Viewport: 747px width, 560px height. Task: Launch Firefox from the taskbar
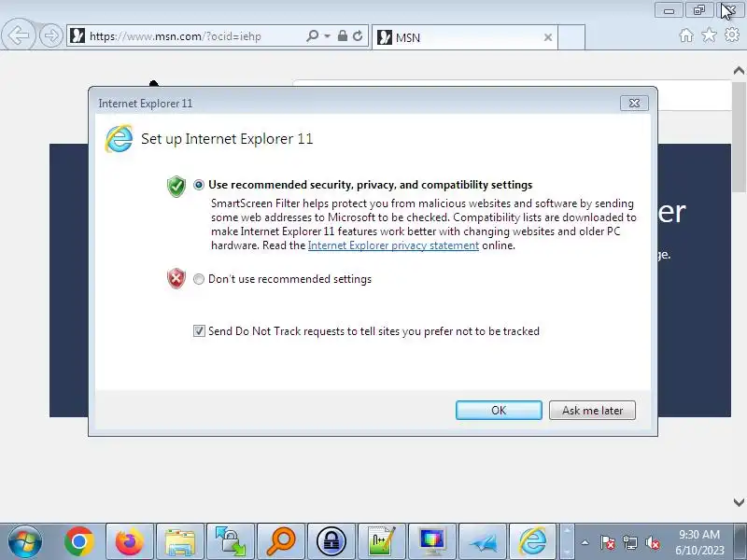click(130, 541)
